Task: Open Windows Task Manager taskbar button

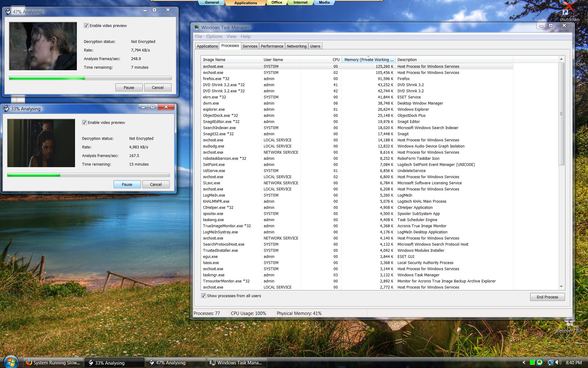Action: click(x=237, y=362)
